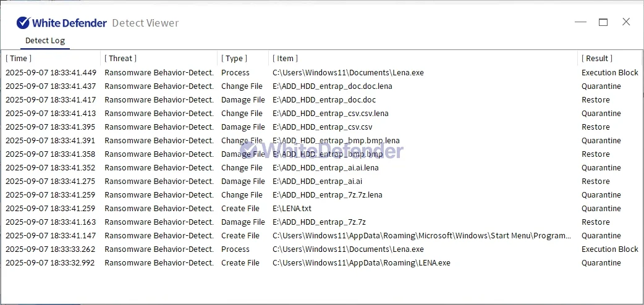Select the ADD_HDD_entrap_doc.doc.lena log entry
Screen dimensions: 644x305
pos(332,86)
